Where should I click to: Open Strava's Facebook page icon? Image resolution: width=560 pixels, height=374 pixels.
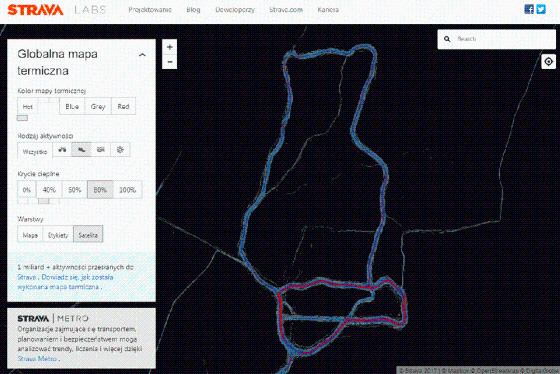click(x=529, y=9)
